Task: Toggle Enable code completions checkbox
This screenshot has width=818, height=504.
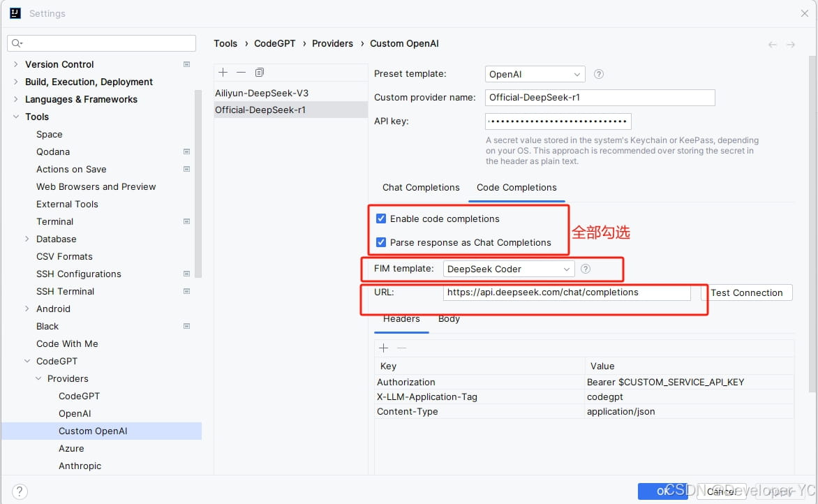Action: (381, 218)
